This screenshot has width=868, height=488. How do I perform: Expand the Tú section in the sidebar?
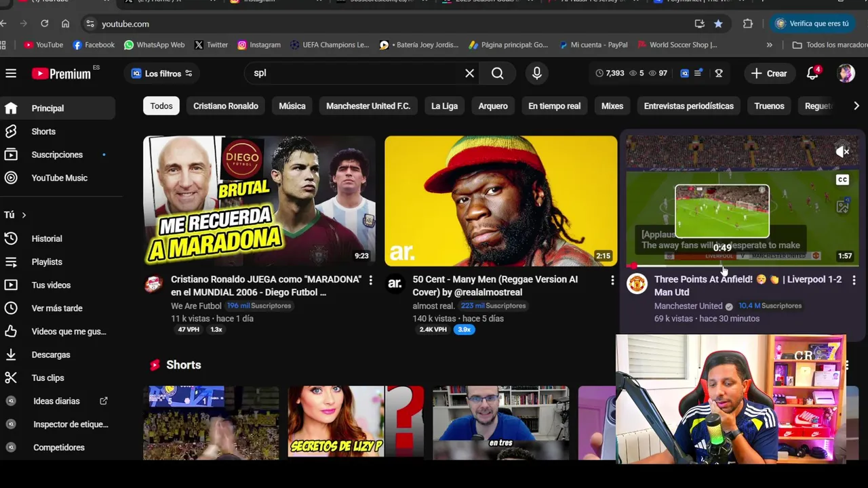click(15, 215)
